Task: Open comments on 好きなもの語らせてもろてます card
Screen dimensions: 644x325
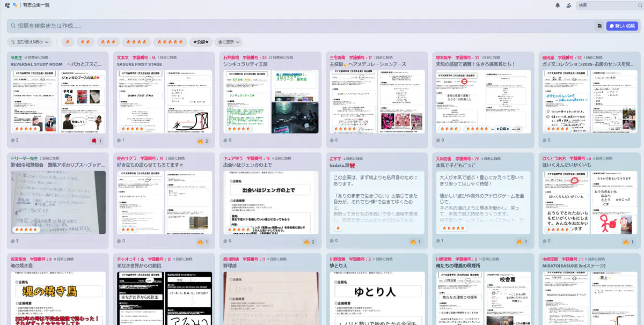Action: click(x=121, y=241)
